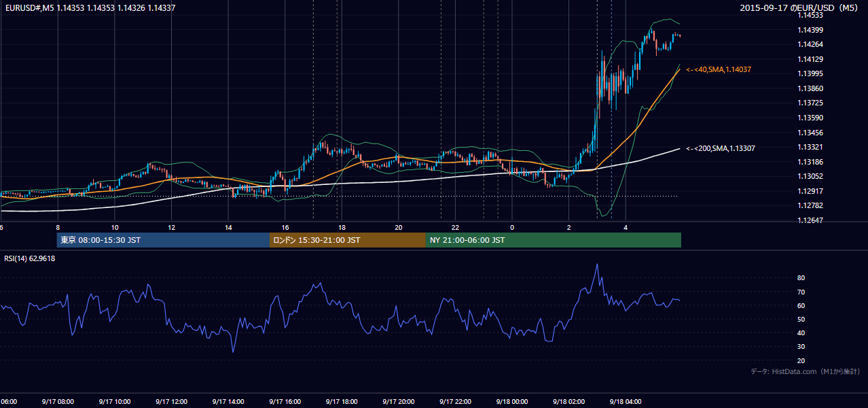
Task: Click the 9/17 20:00 time axis label
Action: pos(399,402)
